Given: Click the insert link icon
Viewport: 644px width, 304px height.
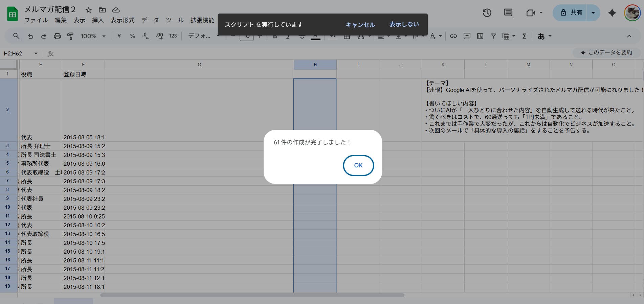Looking at the screenshot, I should (x=453, y=36).
